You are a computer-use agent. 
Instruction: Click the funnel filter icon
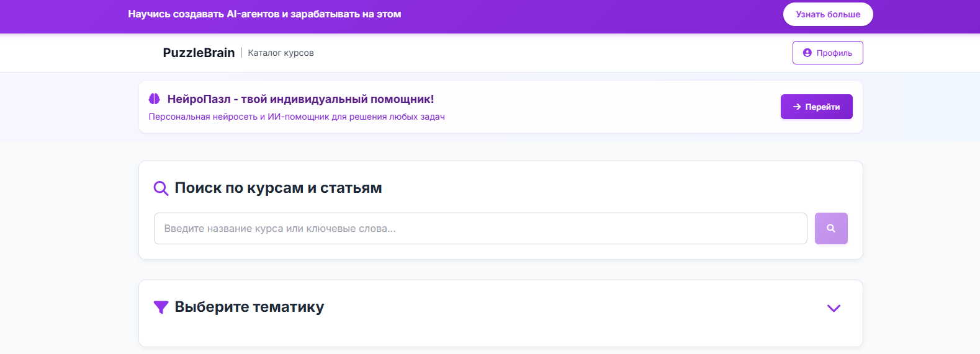(161, 308)
